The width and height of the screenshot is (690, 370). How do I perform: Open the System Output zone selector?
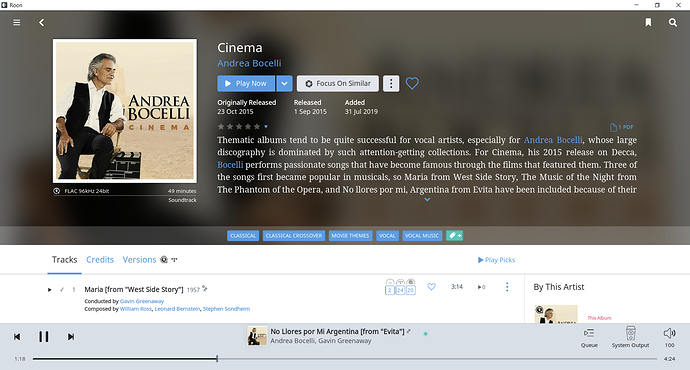[630, 337]
